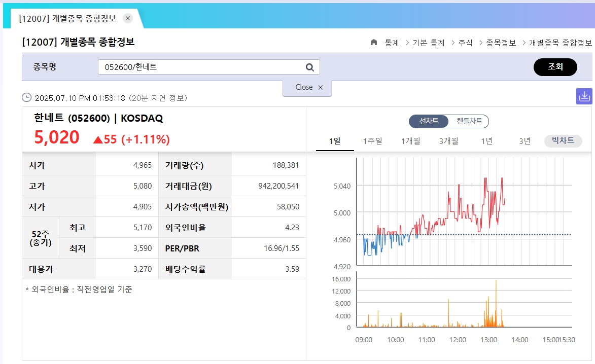Click the PER/PBR value 16.96/1.55

282,248
